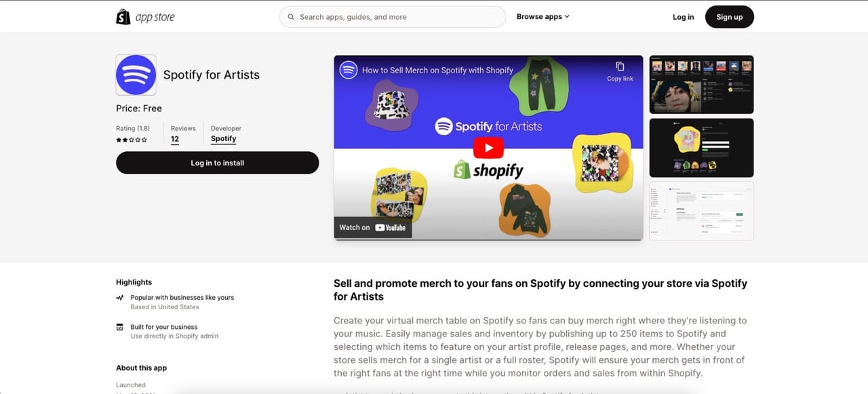Open the Spotify developer link

point(223,138)
